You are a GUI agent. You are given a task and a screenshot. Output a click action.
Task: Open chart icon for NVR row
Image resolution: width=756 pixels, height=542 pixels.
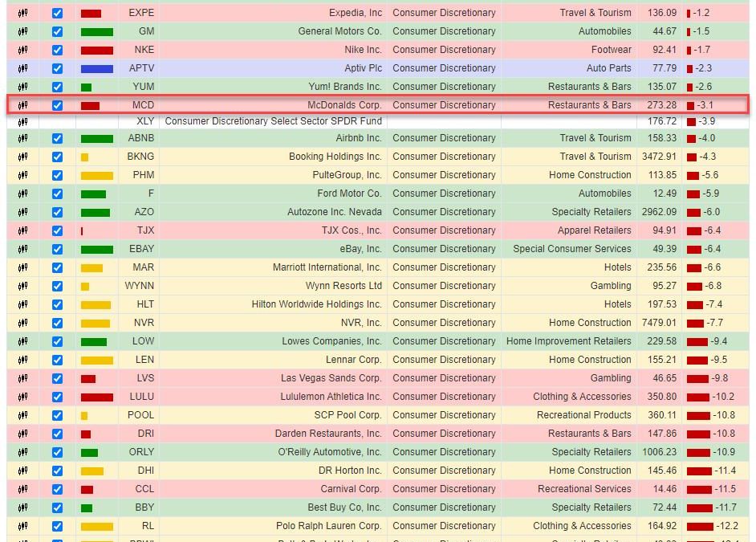22,323
